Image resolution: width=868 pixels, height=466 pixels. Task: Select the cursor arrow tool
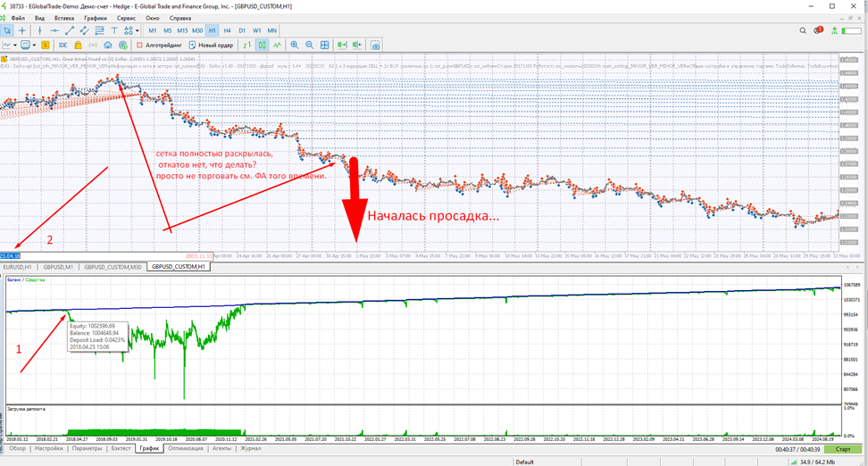pos(7,30)
